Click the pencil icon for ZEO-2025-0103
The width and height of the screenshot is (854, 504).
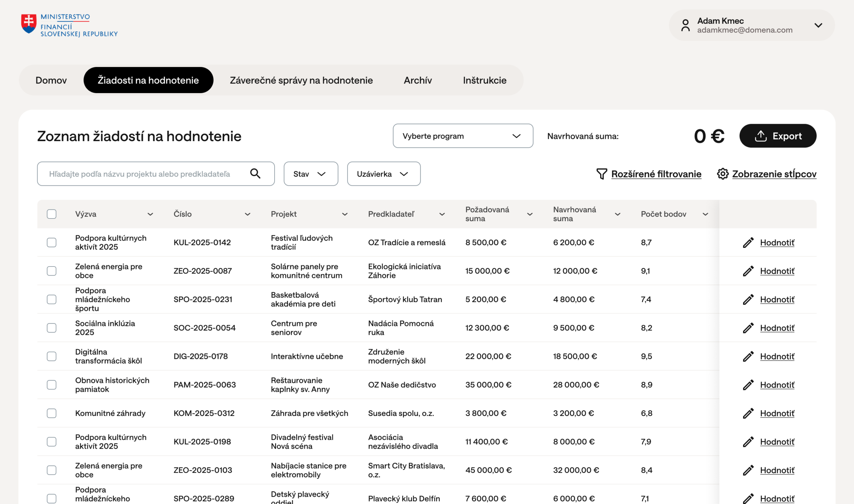[748, 470]
